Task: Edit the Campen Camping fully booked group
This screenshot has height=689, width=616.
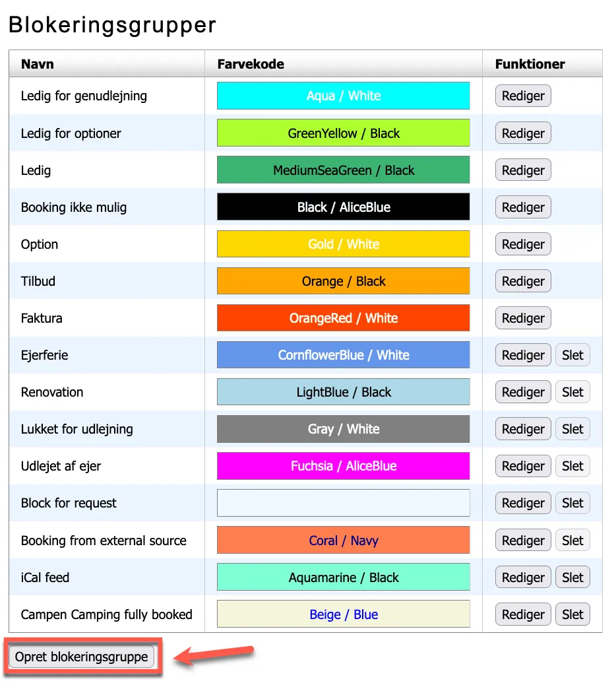Action: tap(523, 614)
